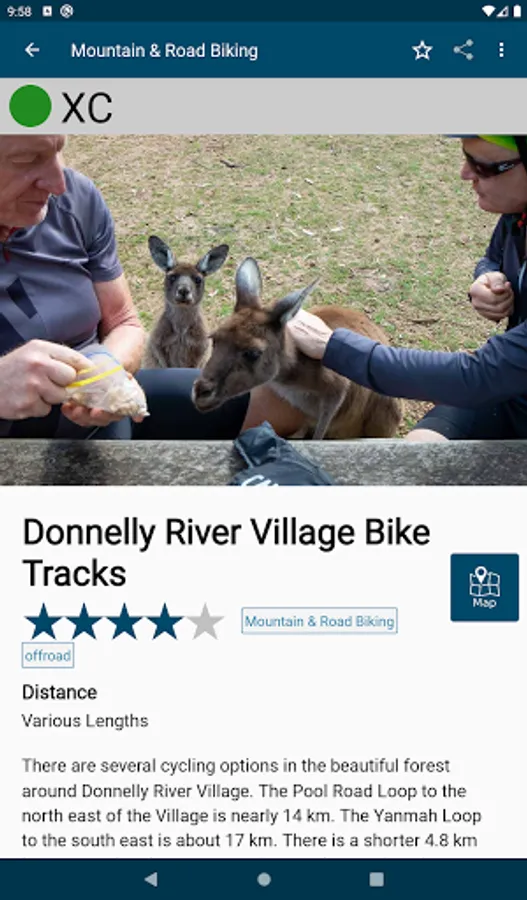
Task: Tap Android recent apps square
Action: (377, 879)
